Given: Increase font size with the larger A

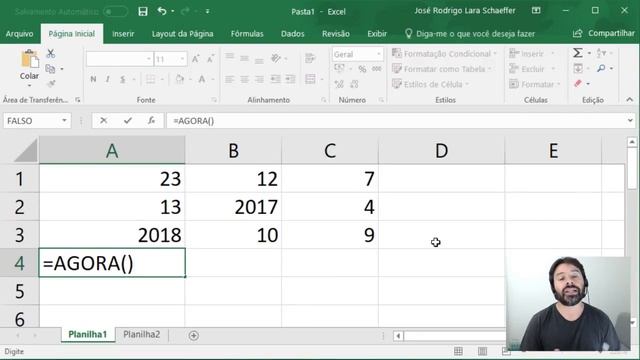Looking at the screenshot, I should tap(196, 59).
